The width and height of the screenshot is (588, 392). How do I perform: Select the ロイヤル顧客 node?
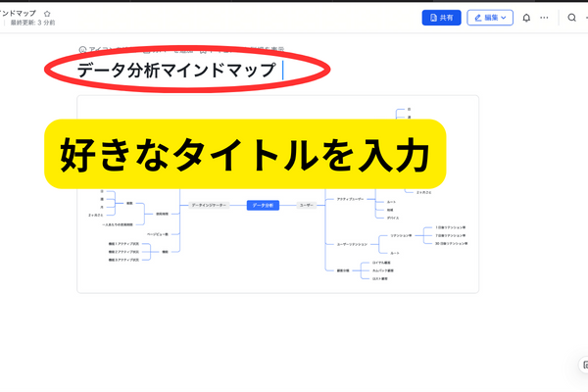pos(381,263)
